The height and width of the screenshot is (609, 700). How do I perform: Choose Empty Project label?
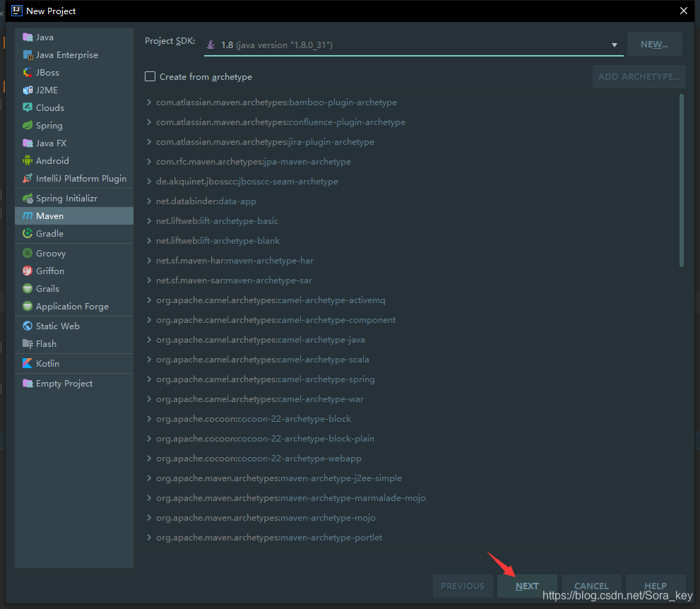click(x=64, y=384)
